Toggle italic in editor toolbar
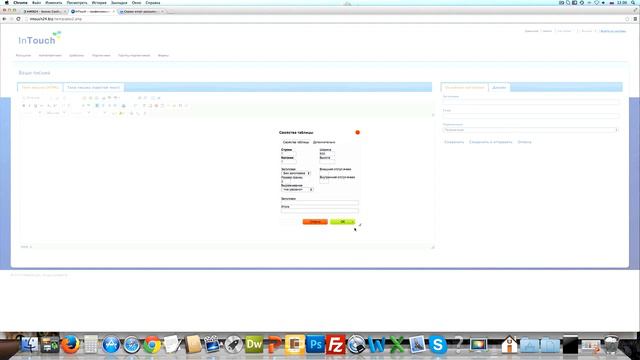Image resolution: width=640 pixels, height=360 pixels. [x=29, y=106]
